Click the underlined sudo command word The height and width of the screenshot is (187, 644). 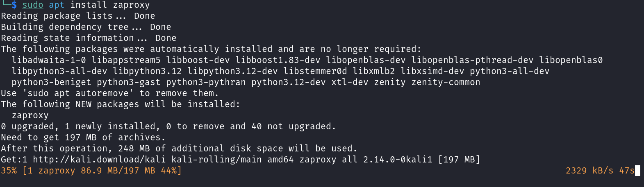(33, 5)
